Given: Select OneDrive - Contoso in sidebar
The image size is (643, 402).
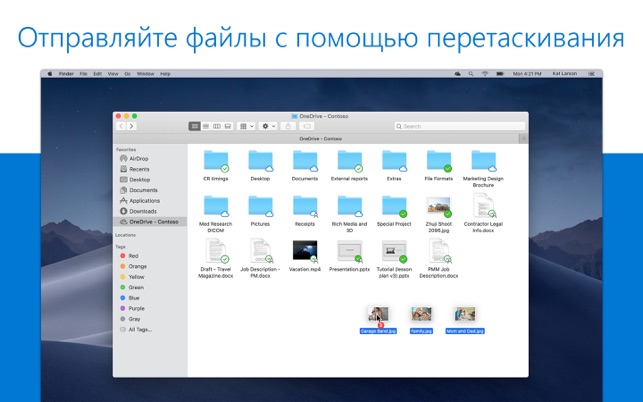Looking at the screenshot, I should click(x=150, y=222).
